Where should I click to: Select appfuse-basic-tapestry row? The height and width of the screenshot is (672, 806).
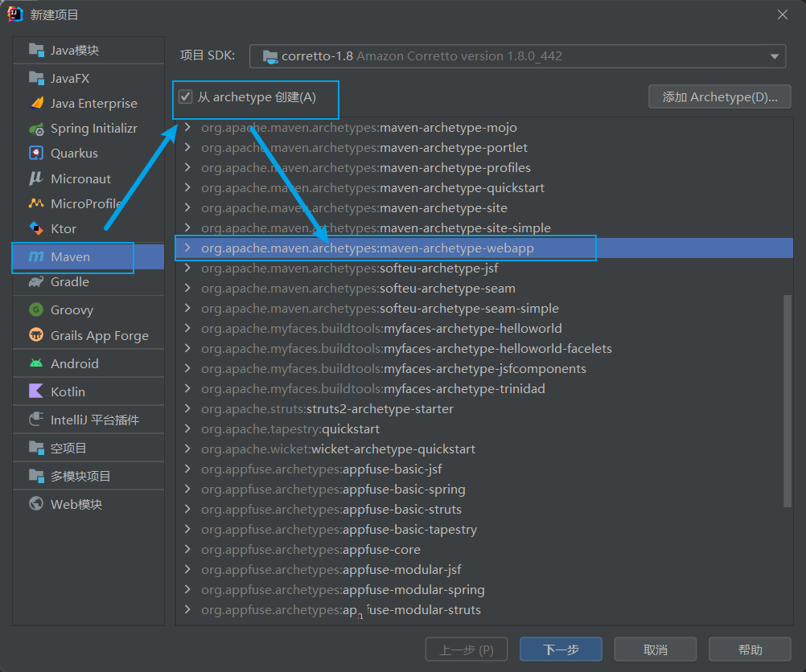point(483,529)
